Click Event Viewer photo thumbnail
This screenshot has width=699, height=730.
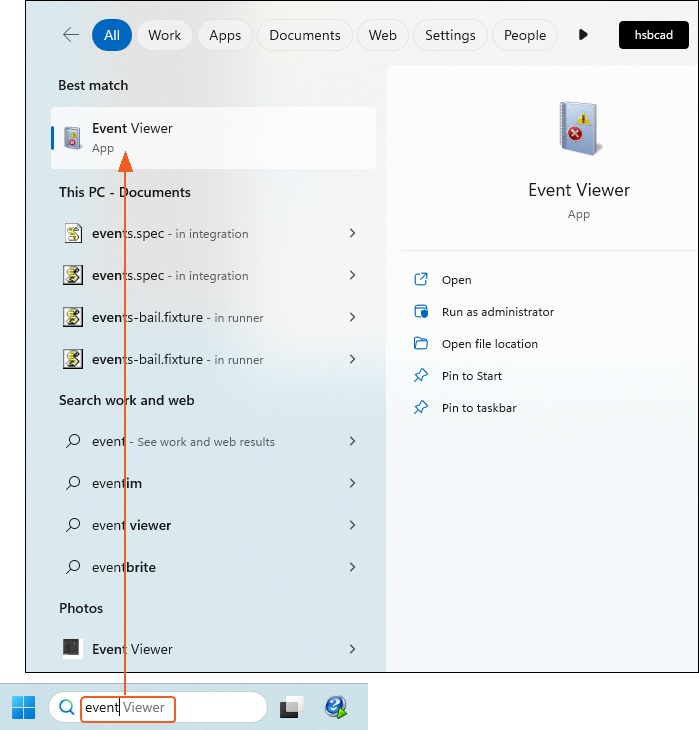72,648
